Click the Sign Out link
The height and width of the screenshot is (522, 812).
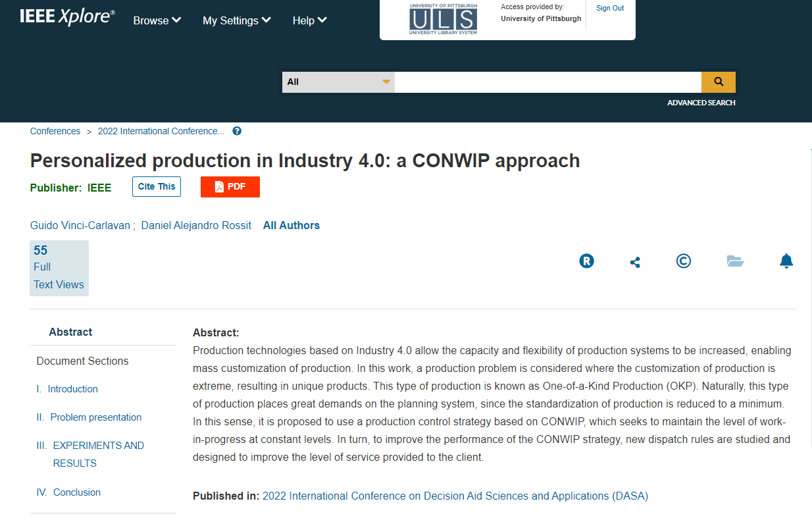coord(610,9)
